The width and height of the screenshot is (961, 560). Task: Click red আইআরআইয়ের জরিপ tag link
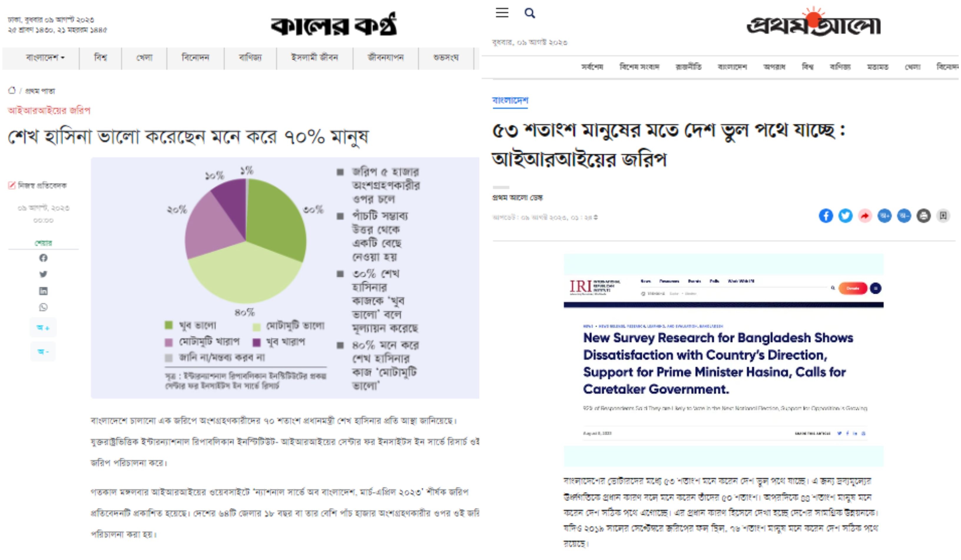pos(49,111)
